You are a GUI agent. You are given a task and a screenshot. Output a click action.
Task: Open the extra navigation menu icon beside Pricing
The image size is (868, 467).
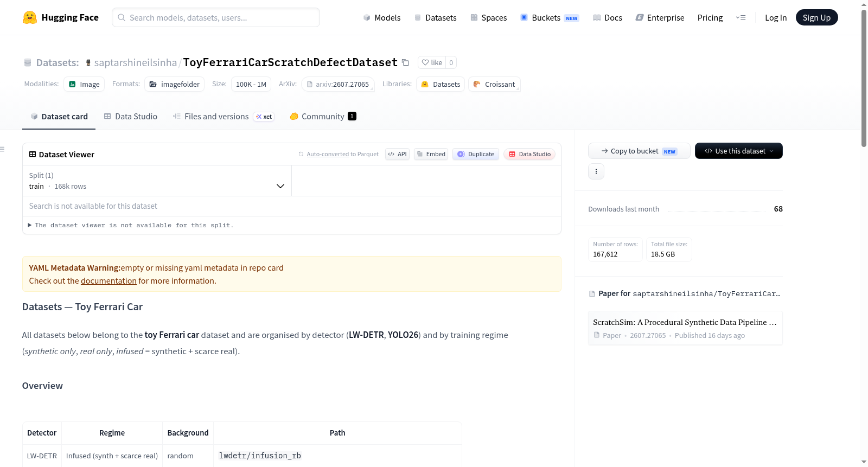(x=741, y=17)
